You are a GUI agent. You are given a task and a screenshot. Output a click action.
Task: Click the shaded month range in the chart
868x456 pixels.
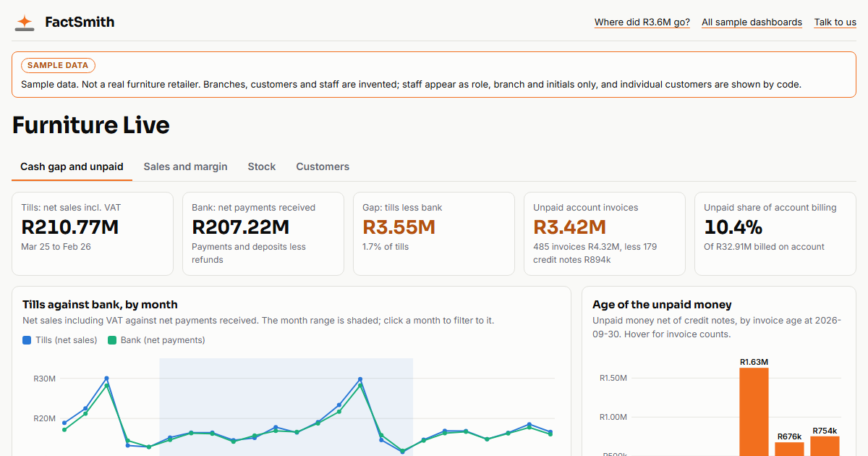[x=286, y=407]
